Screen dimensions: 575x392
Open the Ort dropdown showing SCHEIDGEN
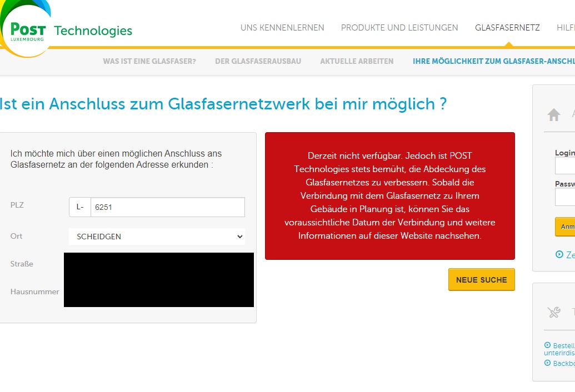pyautogui.click(x=157, y=237)
